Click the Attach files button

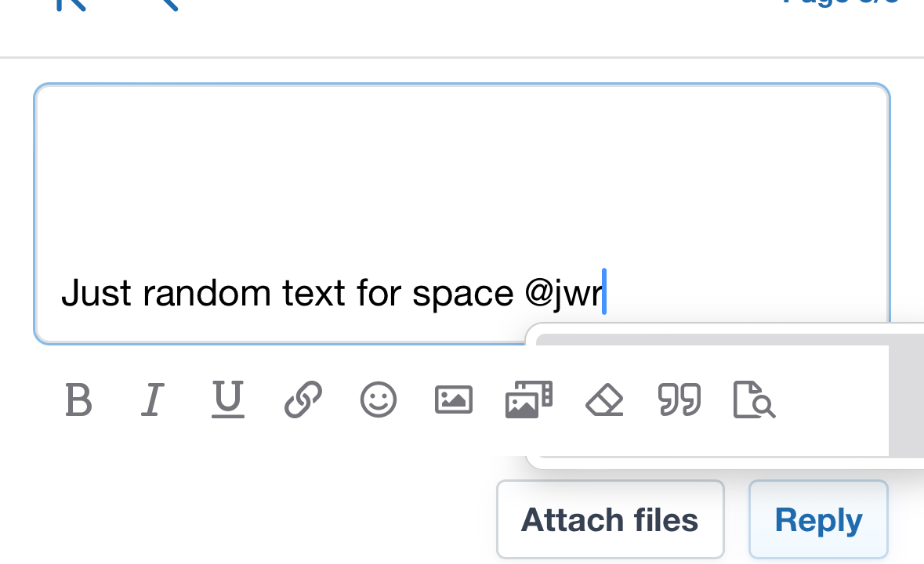610,520
